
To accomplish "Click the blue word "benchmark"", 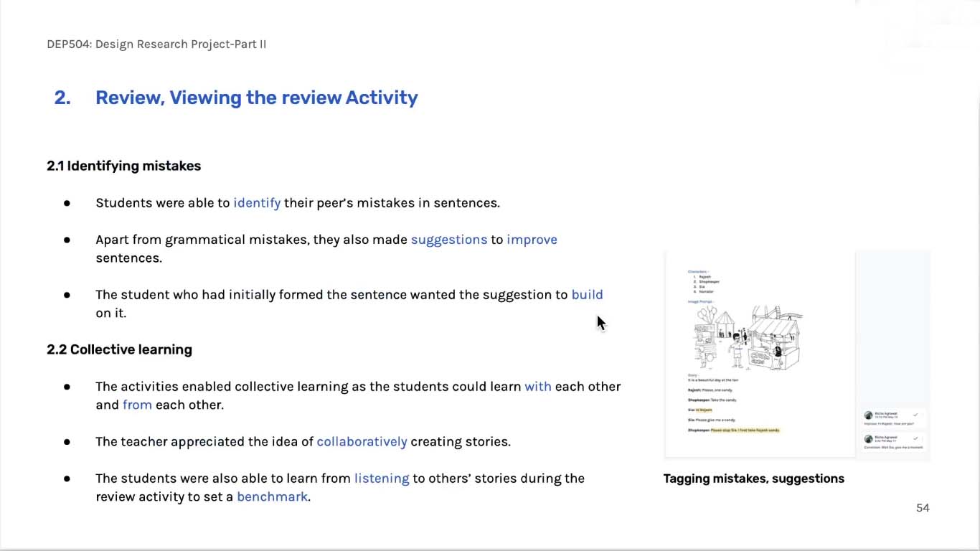I will point(272,496).
